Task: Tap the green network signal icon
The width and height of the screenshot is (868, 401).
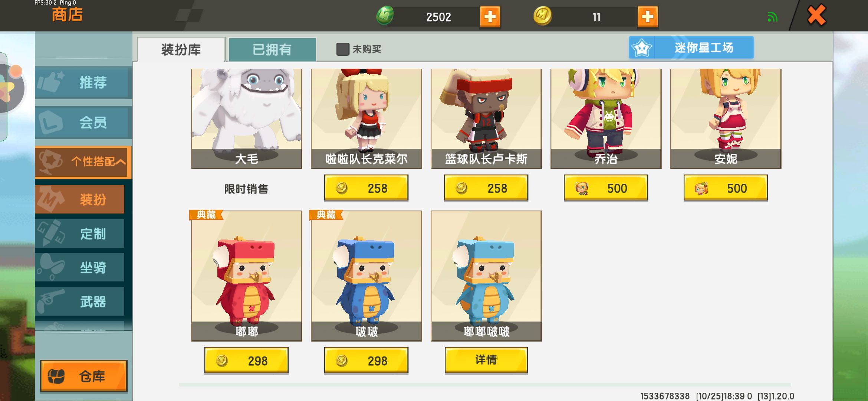Action: coord(772,17)
